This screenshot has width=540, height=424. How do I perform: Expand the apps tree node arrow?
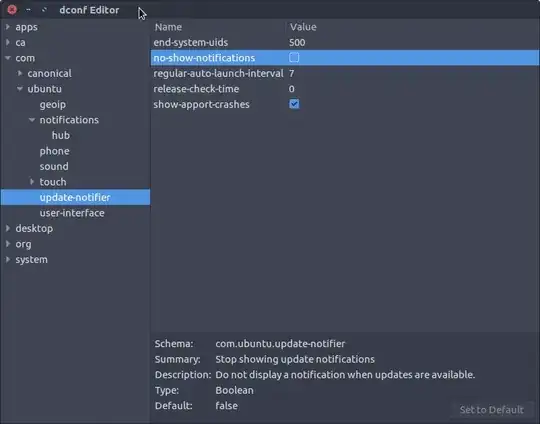pos(8,27)
